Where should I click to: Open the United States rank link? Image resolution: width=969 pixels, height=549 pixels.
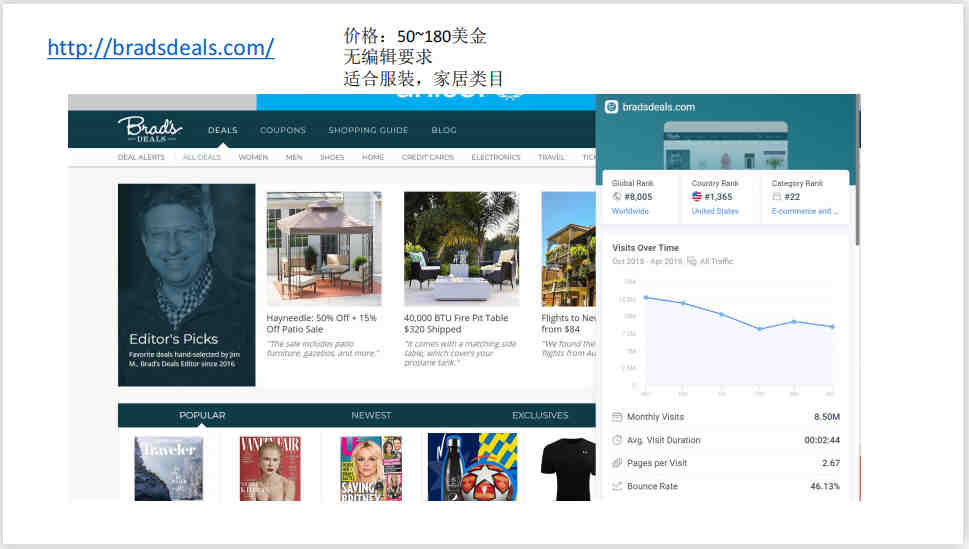(715, 211)
